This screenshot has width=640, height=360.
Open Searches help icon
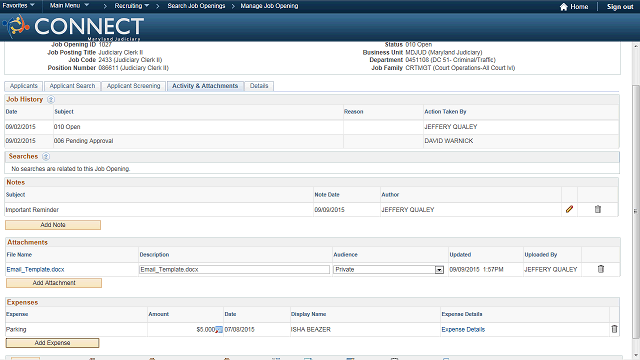(46, 157)
